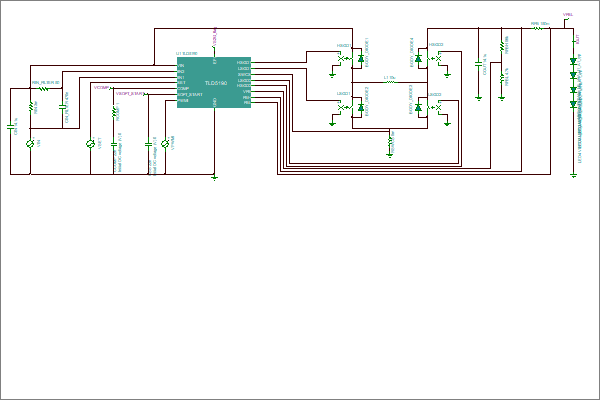This screenshot has width=600, height=400.
Task: Click the TLD5190 name text on IC
Action: [x=216, y=83]
